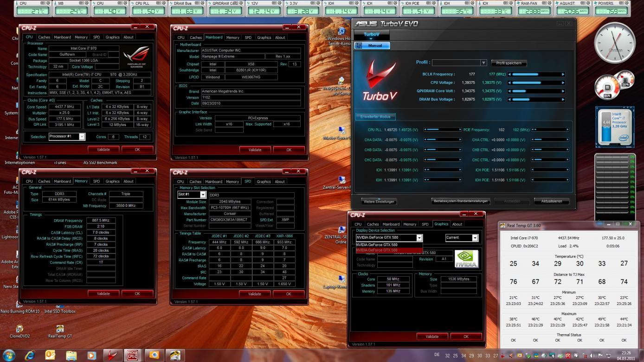Click the Part Number field CMG6GX3M3A1866C7
Screen dimensions: 644x362
click(230, 220)
